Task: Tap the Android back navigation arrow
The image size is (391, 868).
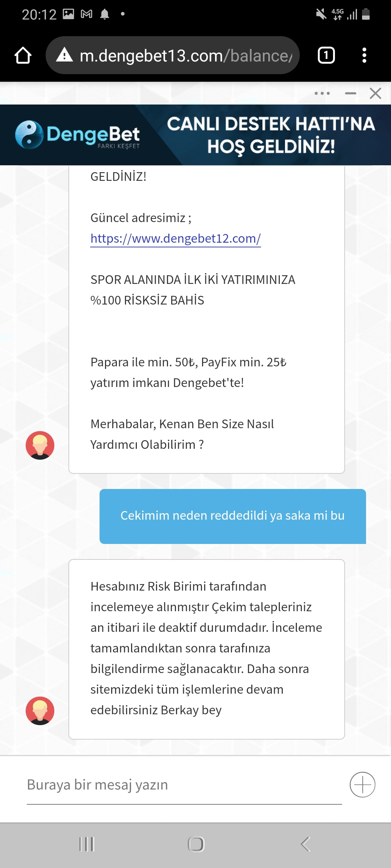Action: 306,844
